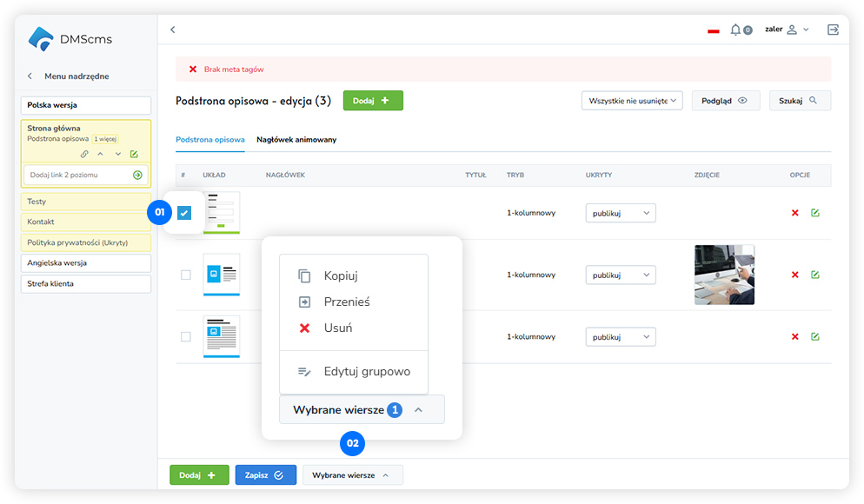
Task: Click the logout icon in top bar
Action: pos(833,30)
